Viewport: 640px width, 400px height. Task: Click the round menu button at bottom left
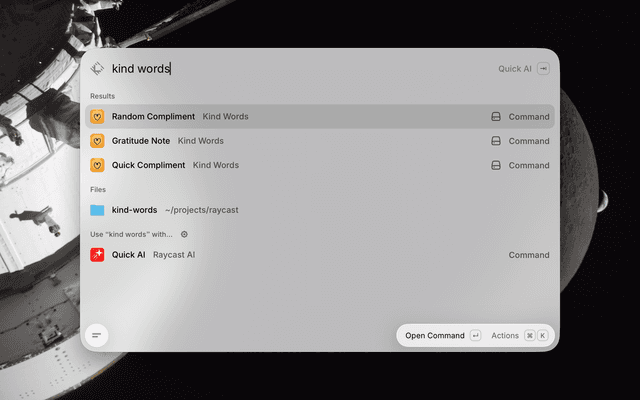coord(97,336)
